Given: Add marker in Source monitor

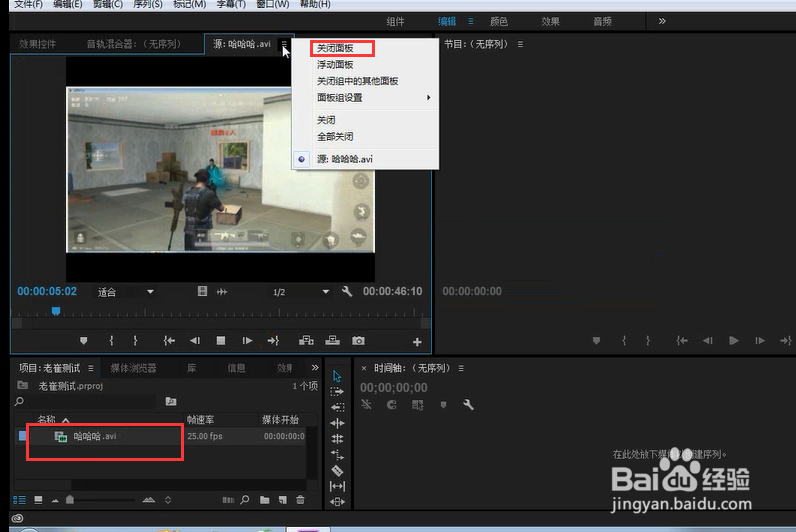Looking at the screenshot, I should [x=84, y=341].
